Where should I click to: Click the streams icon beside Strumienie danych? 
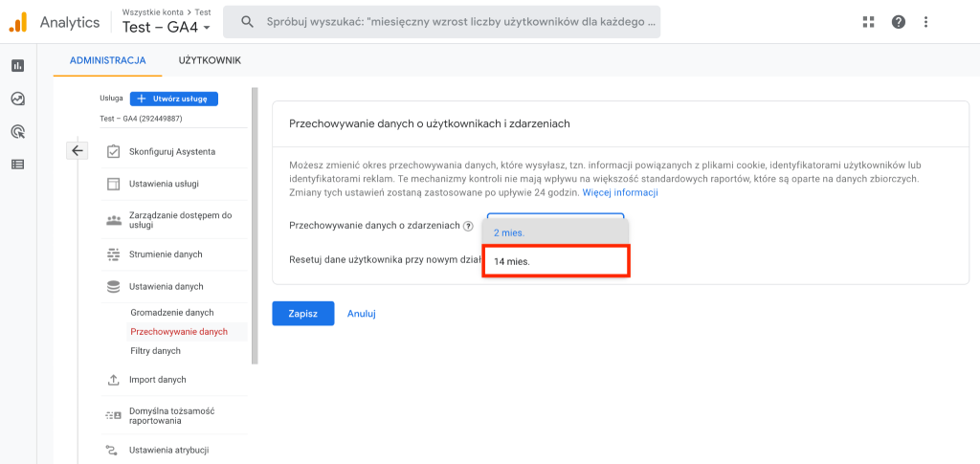(x=113, y=254)
